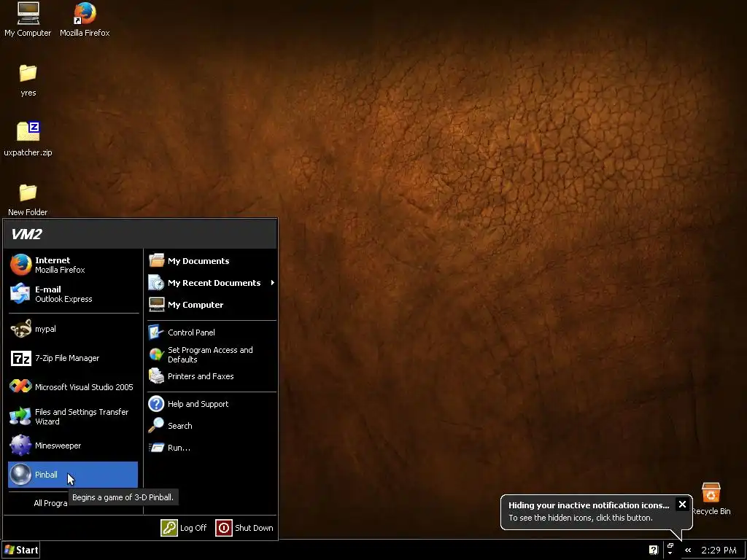Show hidden tray icons with chevron
Image resolution: width=747 pixels, height=560 pixels.
point(688,550)
